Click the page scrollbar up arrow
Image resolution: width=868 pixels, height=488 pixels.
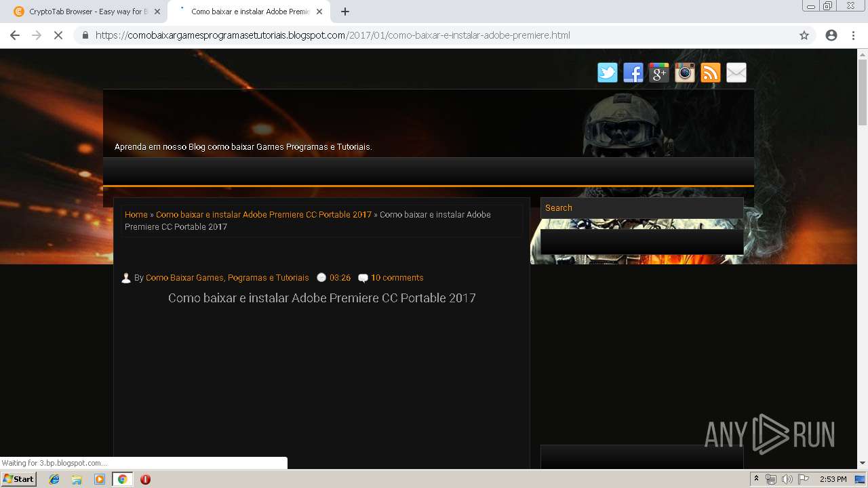pos(863,54)
